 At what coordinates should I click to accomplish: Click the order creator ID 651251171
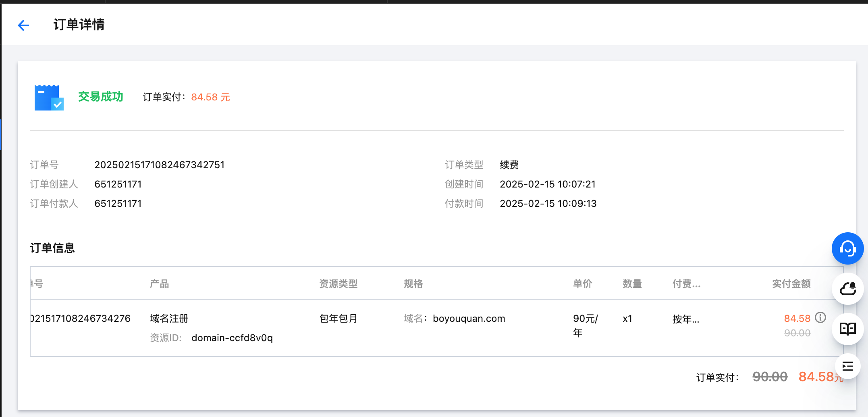[x=118, y=184]
